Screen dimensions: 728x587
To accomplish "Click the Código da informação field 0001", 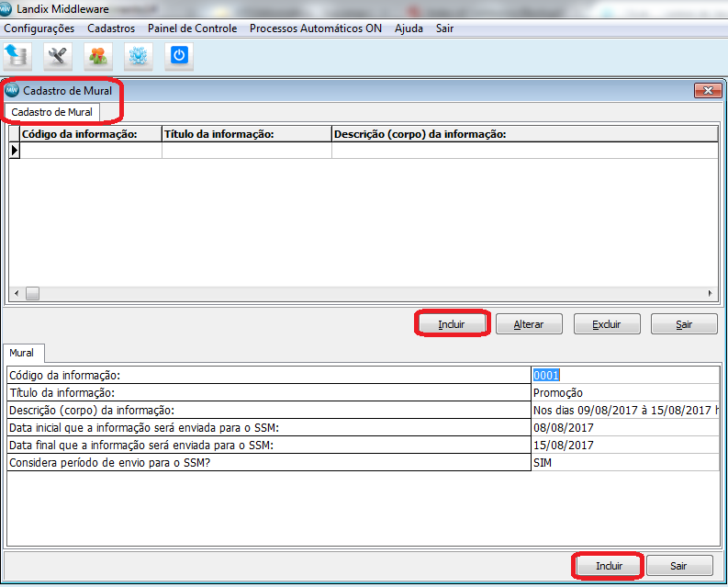I will tap(625, 375).
